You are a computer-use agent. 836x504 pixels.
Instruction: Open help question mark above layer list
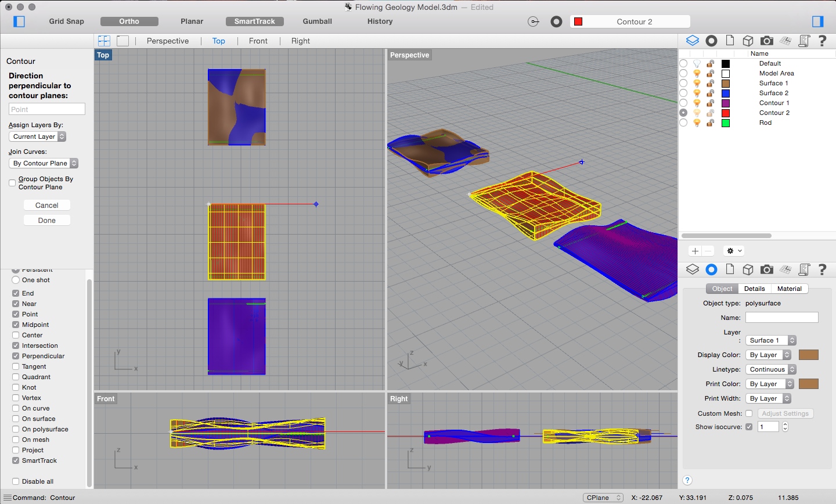pos(822,41)
